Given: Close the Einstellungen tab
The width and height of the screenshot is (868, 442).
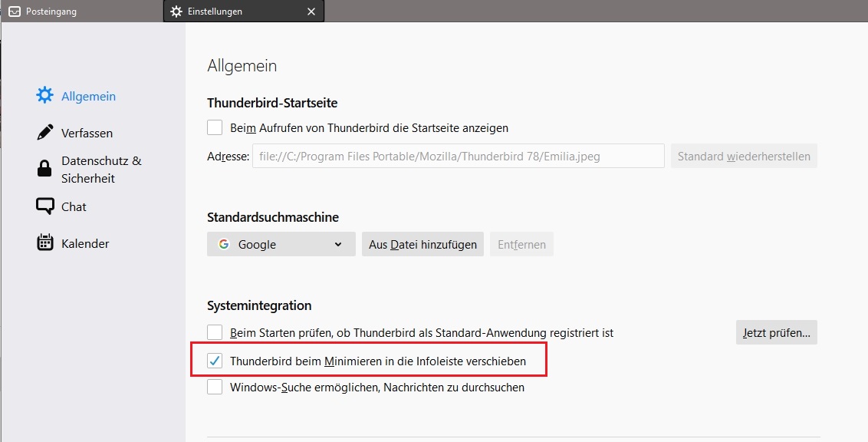Looking at the screenshot, I should click(x=311, y=12).
